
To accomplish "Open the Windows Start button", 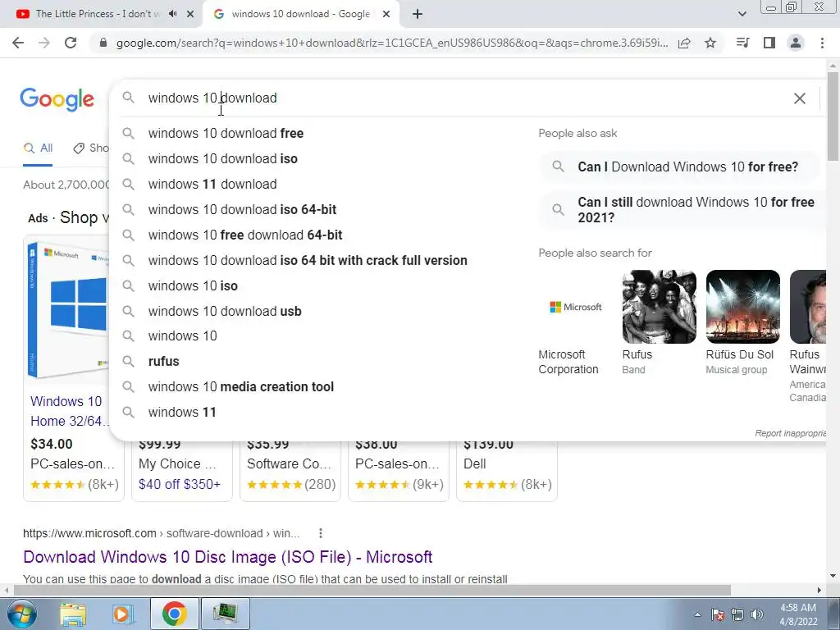I will [21, 614].
